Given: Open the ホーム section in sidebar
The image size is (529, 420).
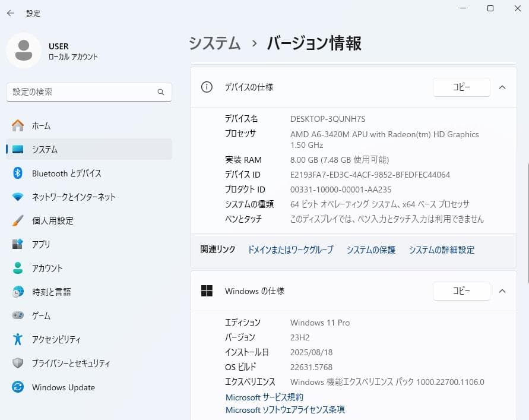Looking at the screenshot, I should click(42, 125).
